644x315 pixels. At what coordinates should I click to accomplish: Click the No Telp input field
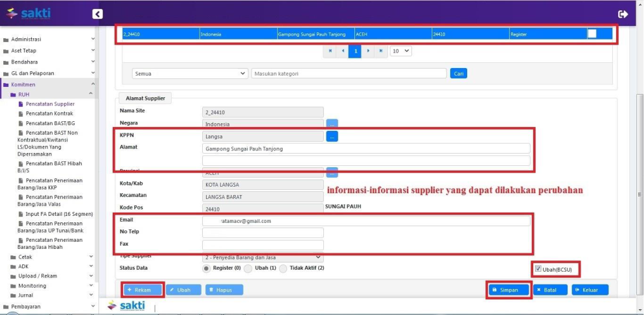point(262,232)
